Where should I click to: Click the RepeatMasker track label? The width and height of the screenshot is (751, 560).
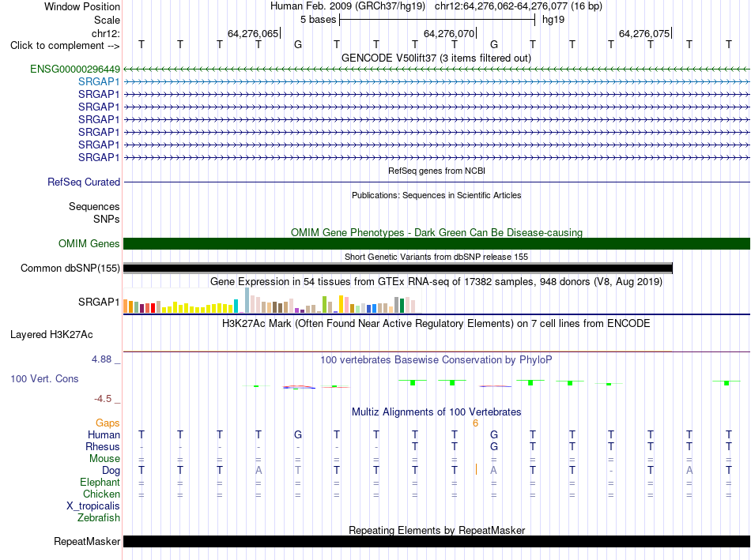[x=87, y=541]
